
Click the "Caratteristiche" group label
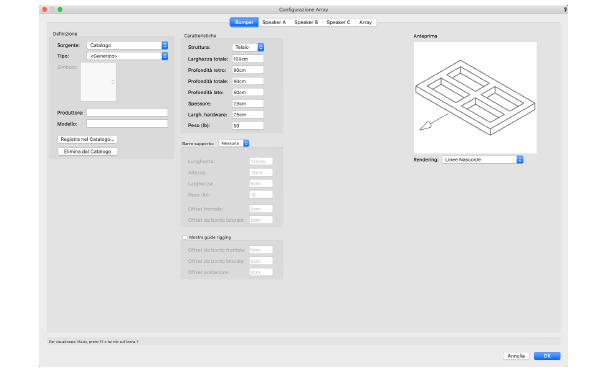coord(200,36)
